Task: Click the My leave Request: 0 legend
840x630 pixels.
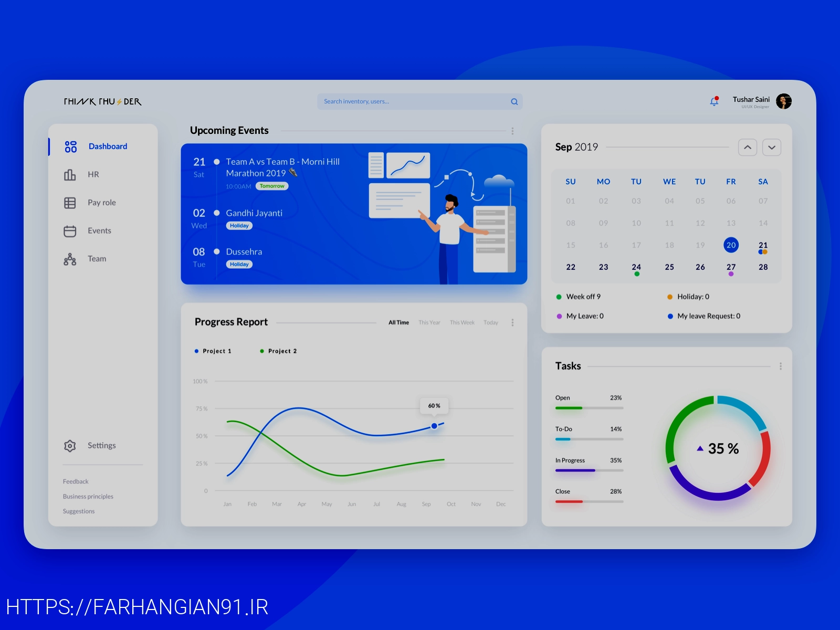Action: click(704, 316)
